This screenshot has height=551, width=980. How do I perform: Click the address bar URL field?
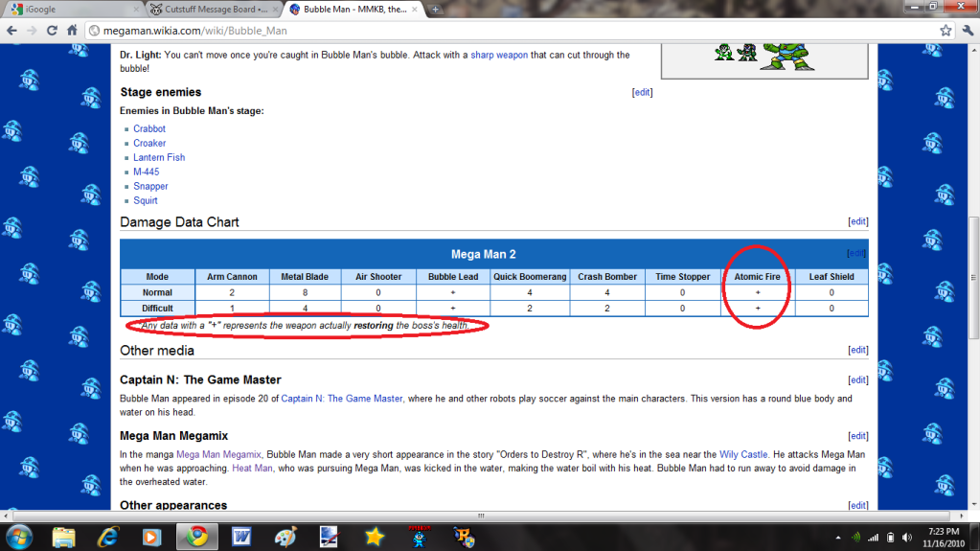(x=479, y=30)
